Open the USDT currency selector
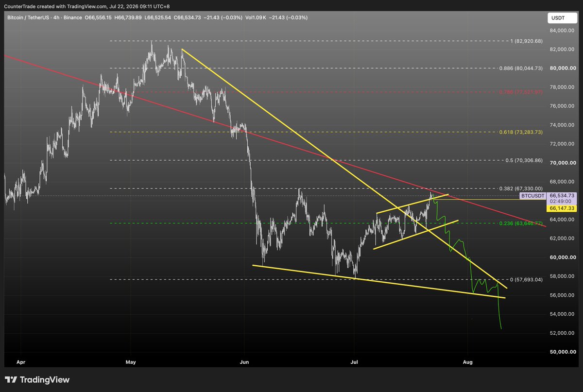The height and width of the screenshot is (392, 583). pos(562,18)
